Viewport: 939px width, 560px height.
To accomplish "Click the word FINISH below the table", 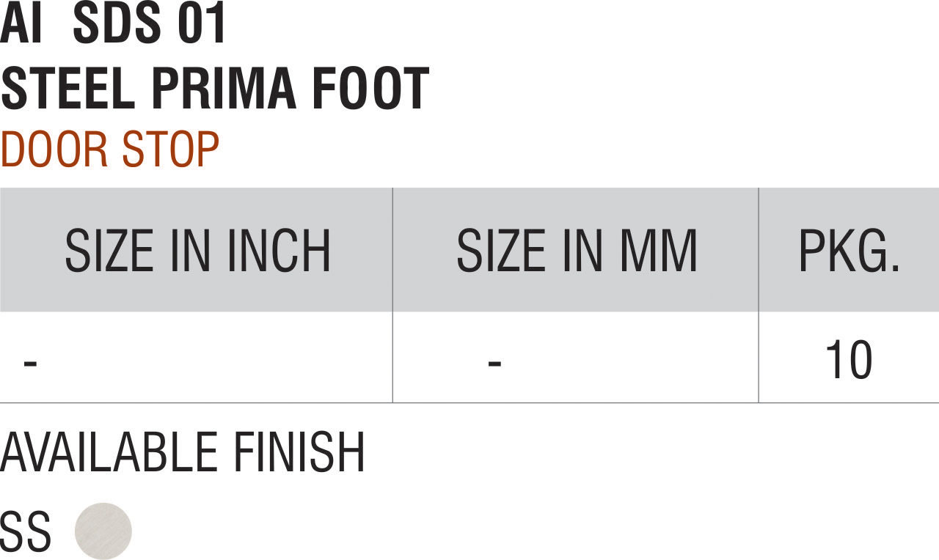I will click(x=299, y=452).
